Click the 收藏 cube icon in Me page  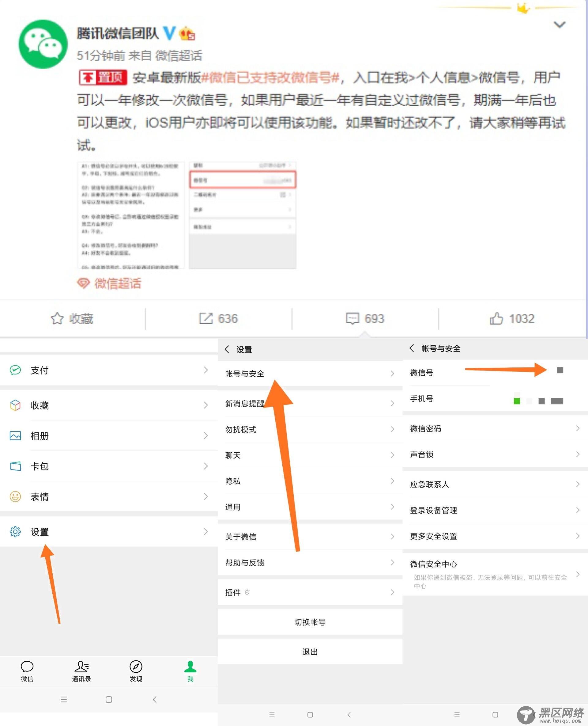[x=15, y=405]
